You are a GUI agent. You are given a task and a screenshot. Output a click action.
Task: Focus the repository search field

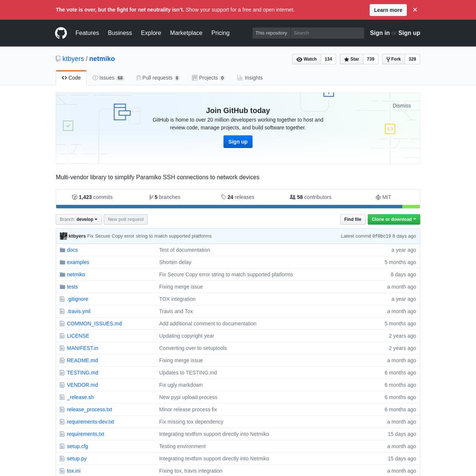pos(327,33)
